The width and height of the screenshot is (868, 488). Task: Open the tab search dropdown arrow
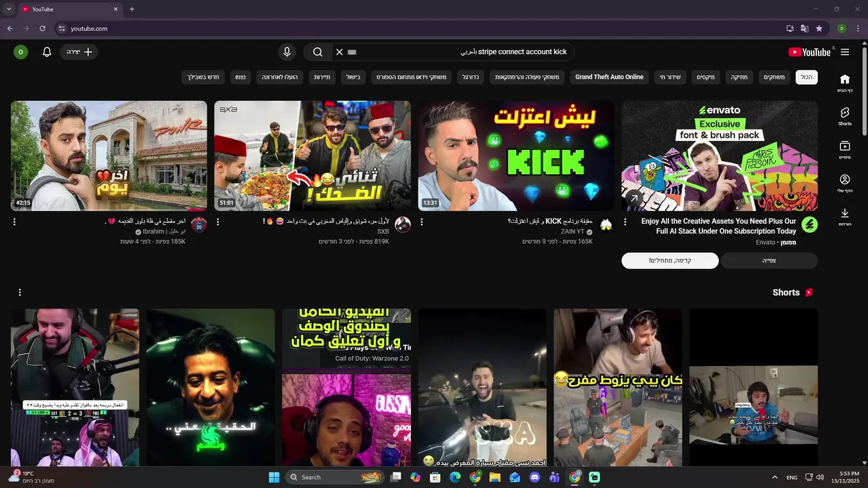(9, 9)
